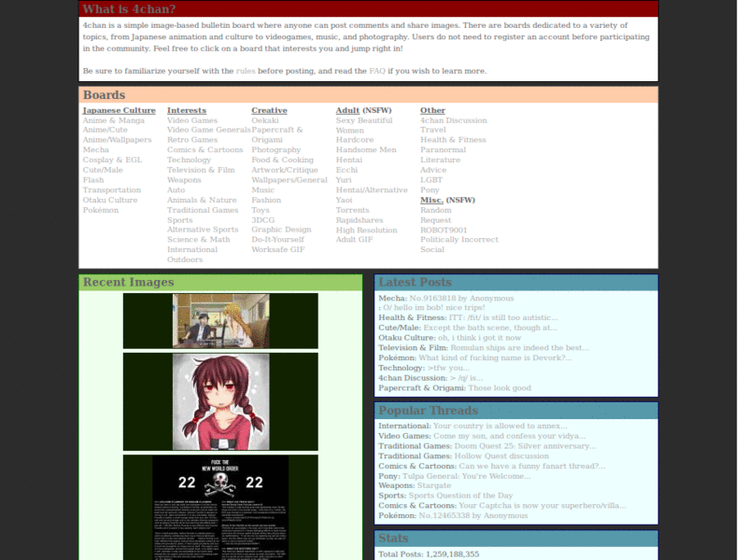Open the Torrents board
The height and width of the screenshot is (560, 747).
pos(352,210)
